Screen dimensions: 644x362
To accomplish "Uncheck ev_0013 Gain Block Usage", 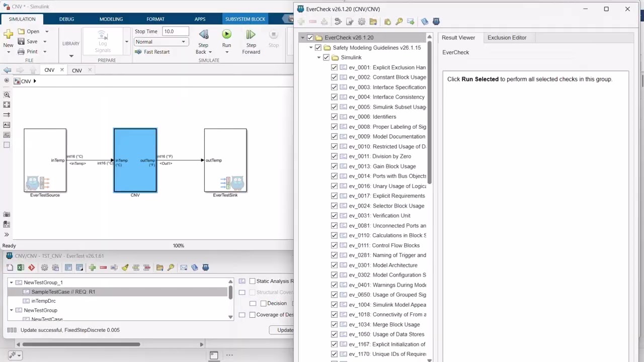I will click(334, 166).
